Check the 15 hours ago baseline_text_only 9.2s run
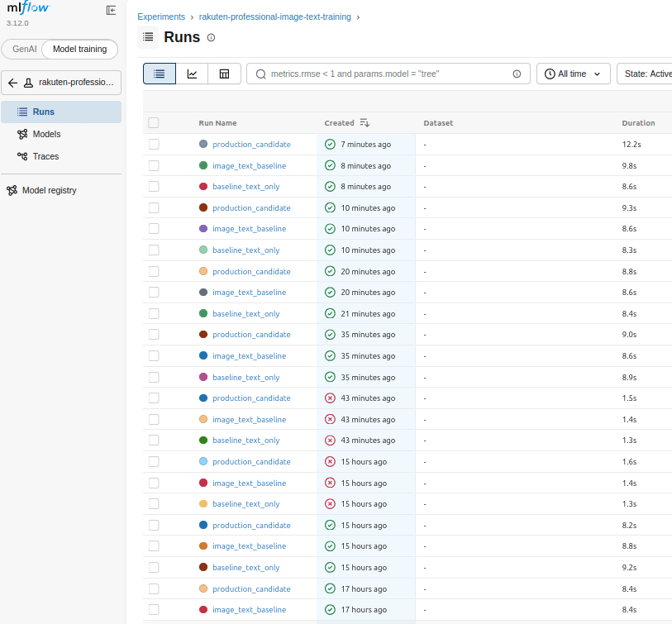Viewport: 672px width, 624px height. pyautogui.click(x=154, y=568)
